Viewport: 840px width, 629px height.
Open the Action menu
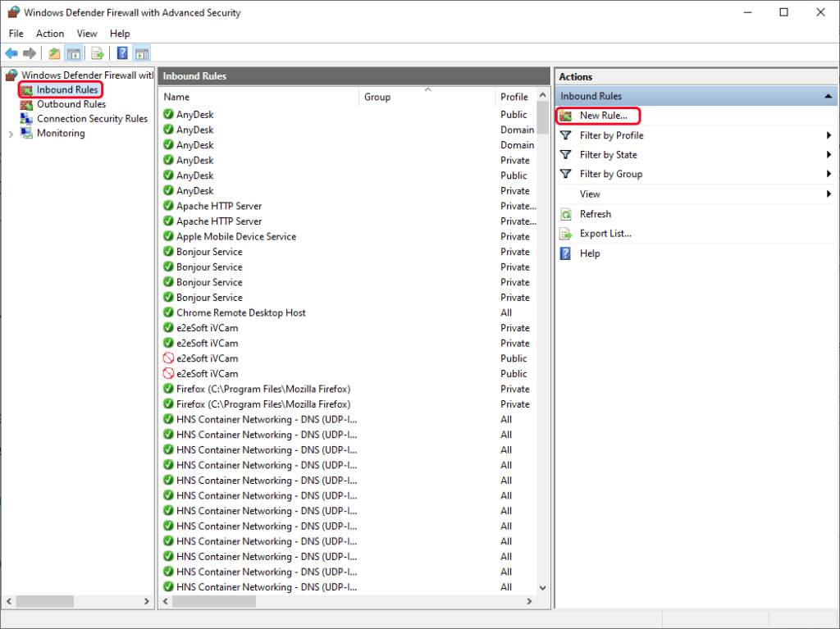pos(49,33)
